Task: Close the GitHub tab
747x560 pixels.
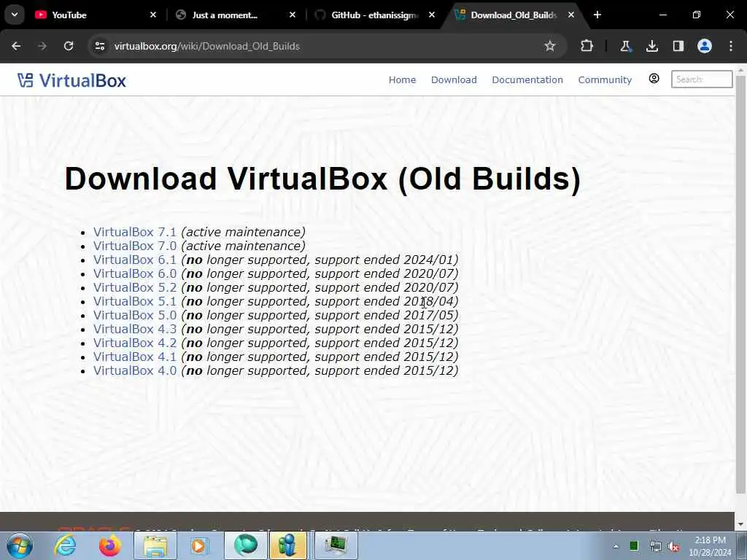Action: (432, 15)
